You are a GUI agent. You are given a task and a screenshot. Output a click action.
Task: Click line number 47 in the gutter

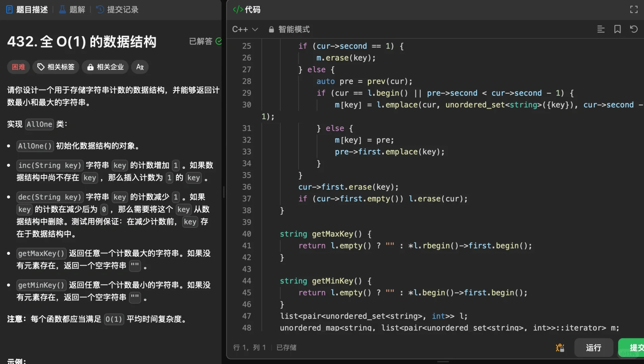[247, 316]
